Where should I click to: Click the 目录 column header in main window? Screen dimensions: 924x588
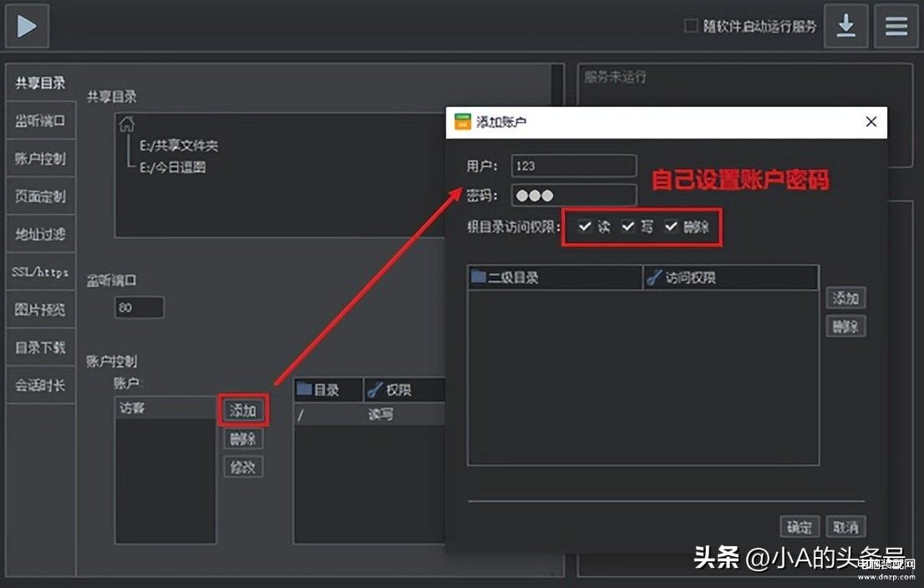328,389
